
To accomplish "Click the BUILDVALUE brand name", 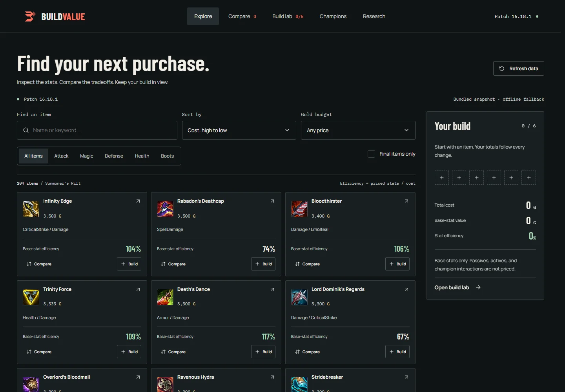I will 63,16.
